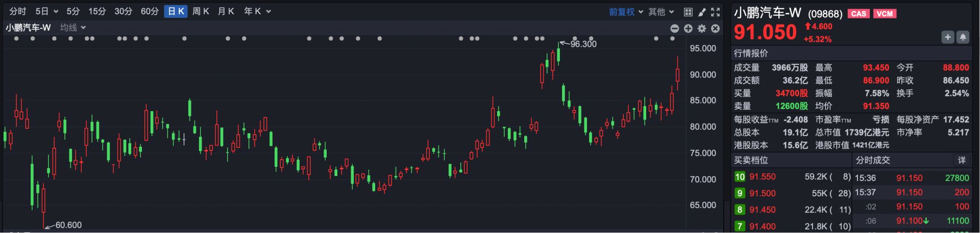Select the 日K daily candlestick tab

[176, 11]
